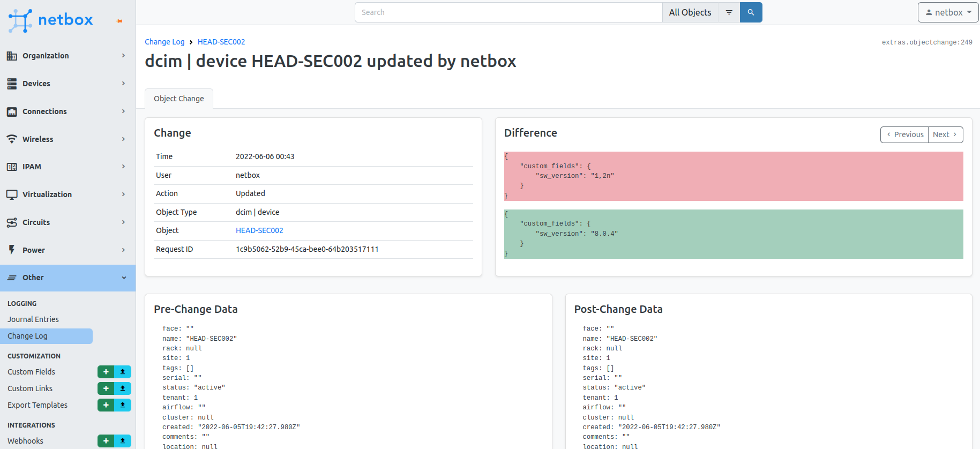Expand the Circuits menu chevron
Screen dimensions: 980x449
[123, 222]
